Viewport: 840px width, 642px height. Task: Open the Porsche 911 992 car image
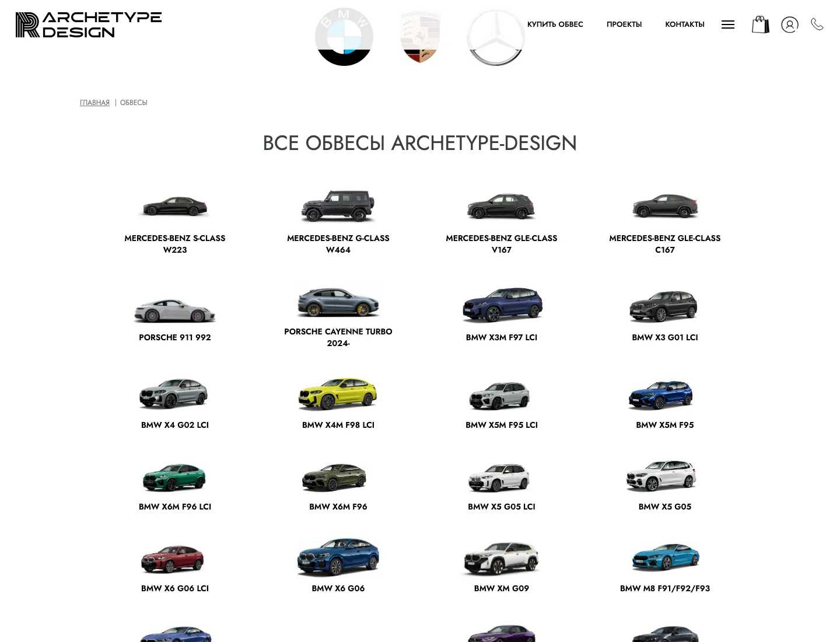click(x=175, y=310)
